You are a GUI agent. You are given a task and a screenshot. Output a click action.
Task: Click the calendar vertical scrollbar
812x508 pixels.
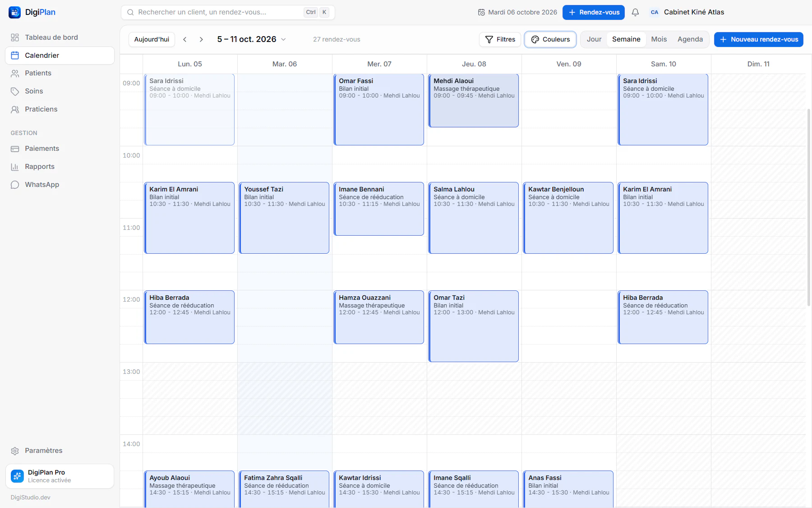[809, 208]
